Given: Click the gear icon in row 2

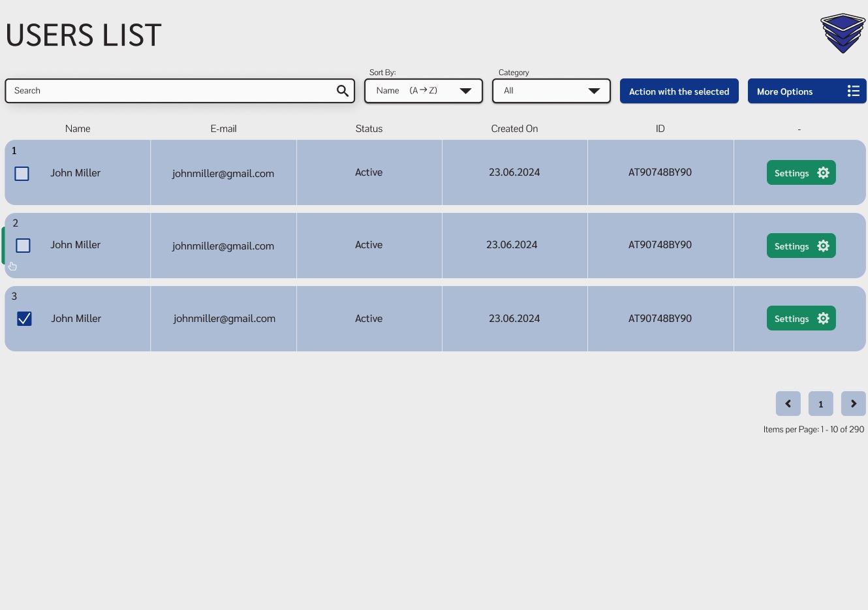Looking at the screenshot, I should pos(823,246).
